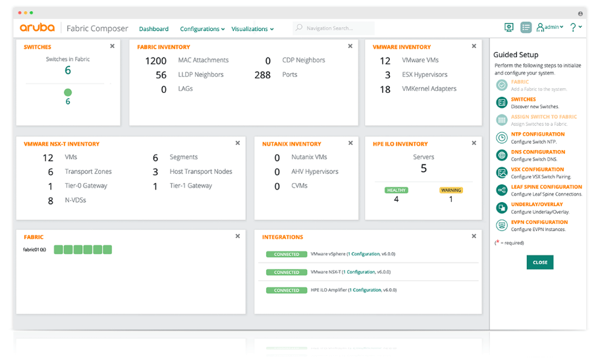
Task: Click the Switches in Fabric count 6
Action: [x=68, y=70]
